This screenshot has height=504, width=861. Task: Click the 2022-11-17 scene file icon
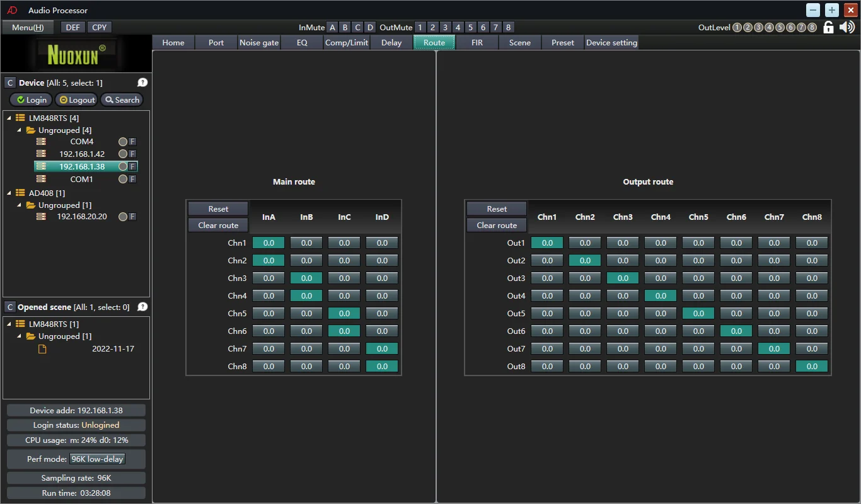coord(42,348)
